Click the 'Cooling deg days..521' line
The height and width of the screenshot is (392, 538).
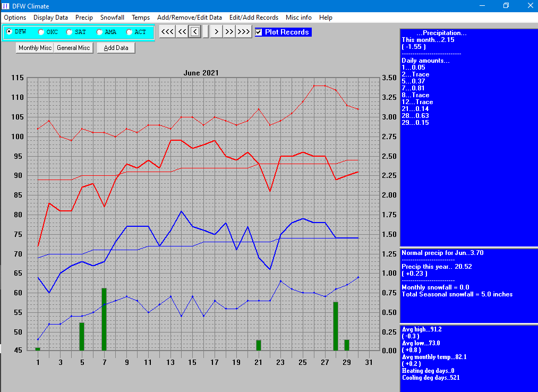tap(431, 378)
